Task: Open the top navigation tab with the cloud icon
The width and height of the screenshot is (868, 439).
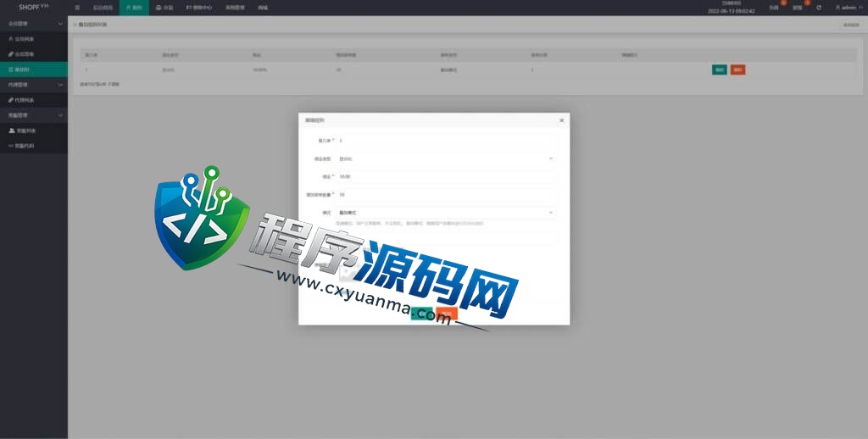Action: point(164,8)
